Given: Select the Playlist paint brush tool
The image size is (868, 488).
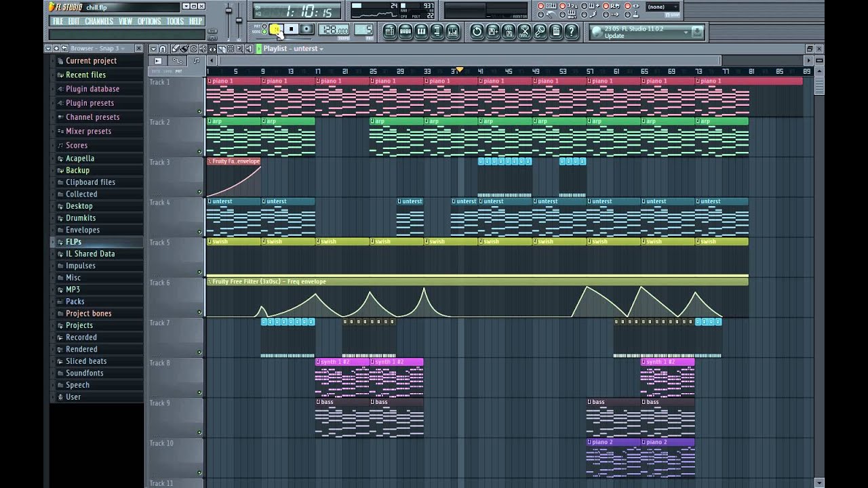Looking at the screenshot, I should (184, 49).
